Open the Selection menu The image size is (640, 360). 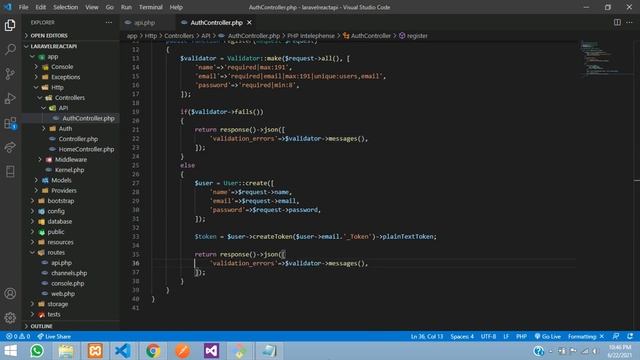[66, 7]
